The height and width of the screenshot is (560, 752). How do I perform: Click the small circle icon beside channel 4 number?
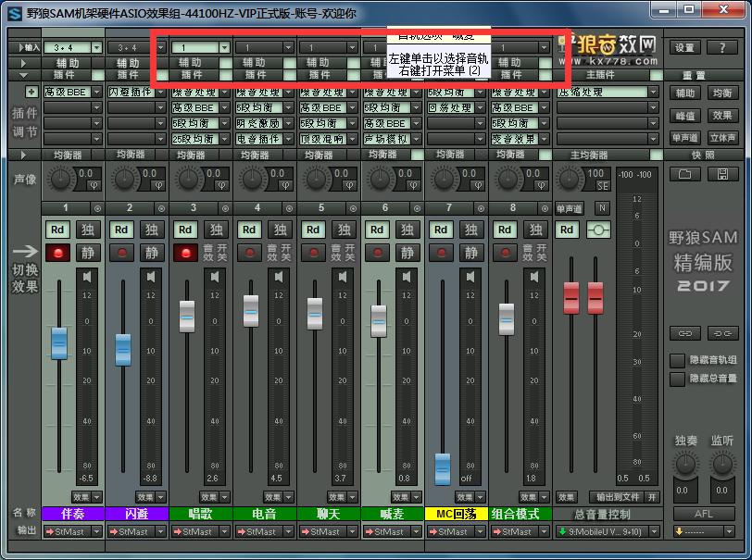click(x=290, y=208)
